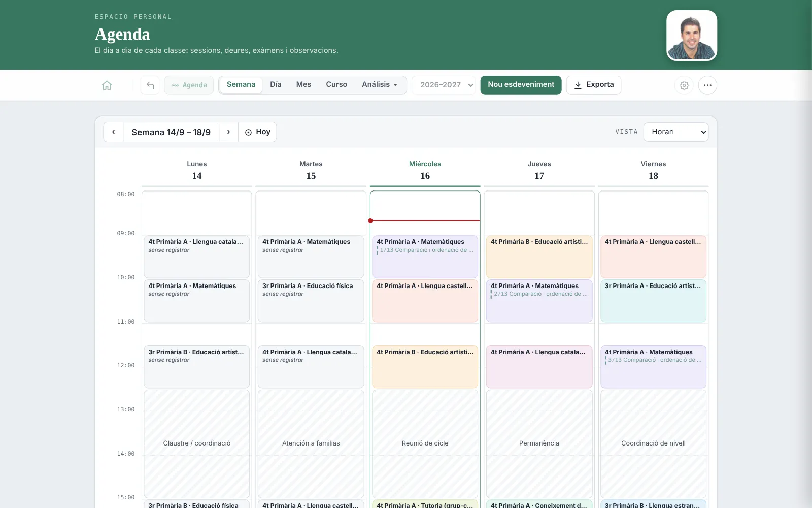Go to next week arrow
Viewport: 812px width, 508px height.
click(229, 132)
